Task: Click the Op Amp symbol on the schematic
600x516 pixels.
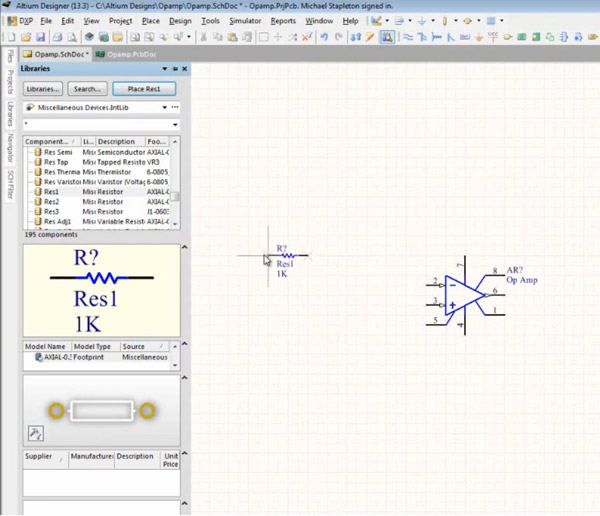Action: point(465,295)
